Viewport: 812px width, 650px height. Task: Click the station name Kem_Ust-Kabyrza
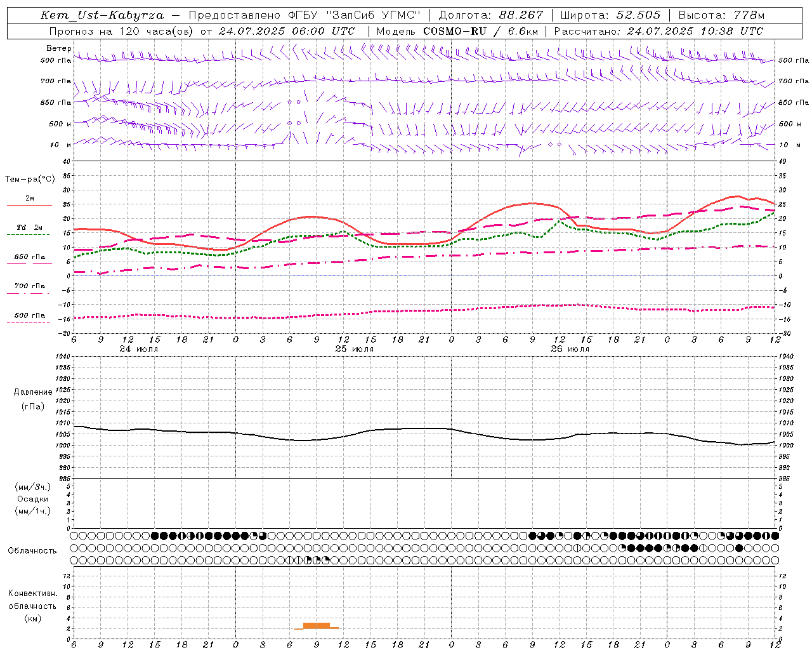101,15
